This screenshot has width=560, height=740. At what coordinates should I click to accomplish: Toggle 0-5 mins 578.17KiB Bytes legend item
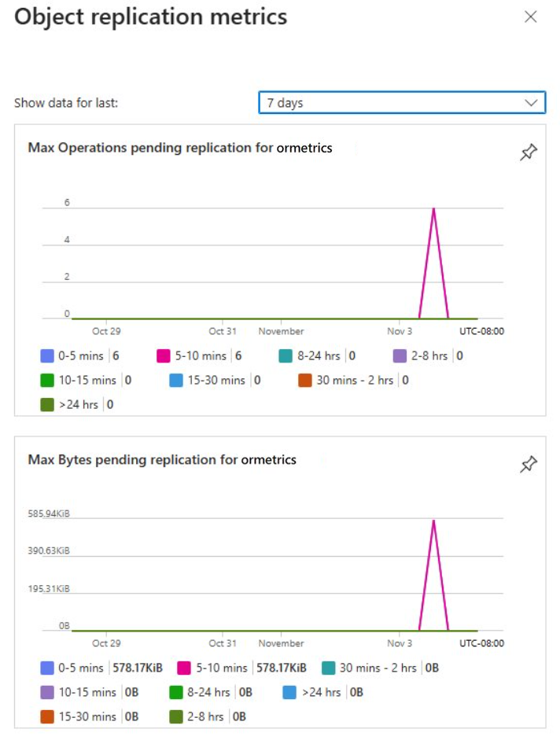point(101,668)
